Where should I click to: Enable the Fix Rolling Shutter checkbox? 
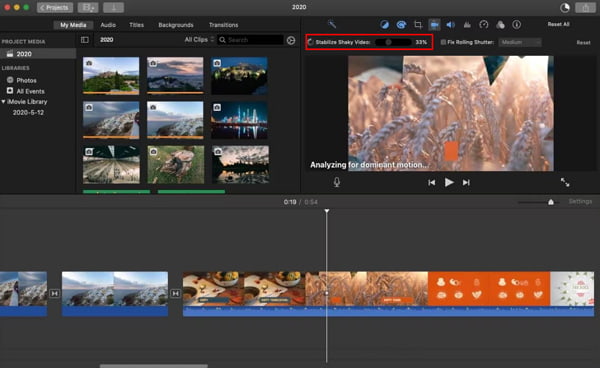coord(443,42)
